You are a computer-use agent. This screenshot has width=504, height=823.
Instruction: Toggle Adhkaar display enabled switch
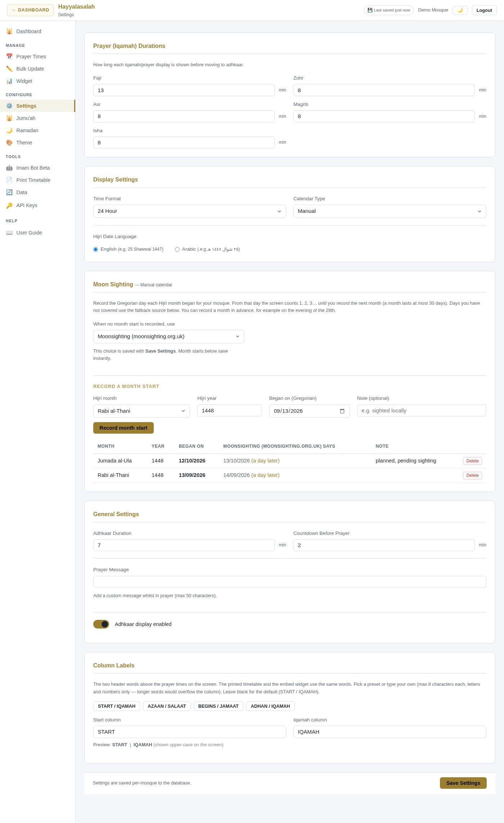click(x=101, y=624)
